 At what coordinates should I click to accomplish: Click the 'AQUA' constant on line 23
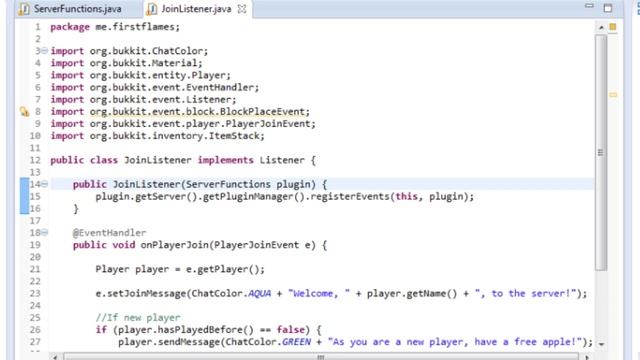260,293
